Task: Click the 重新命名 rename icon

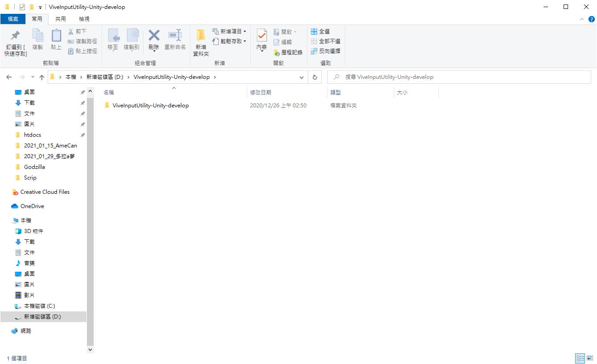Action: pos(175,35)
